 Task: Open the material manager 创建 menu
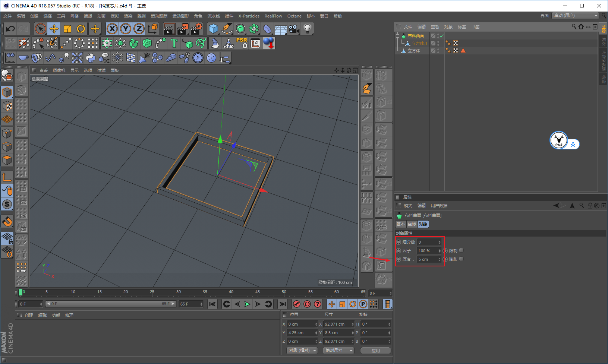29,315
